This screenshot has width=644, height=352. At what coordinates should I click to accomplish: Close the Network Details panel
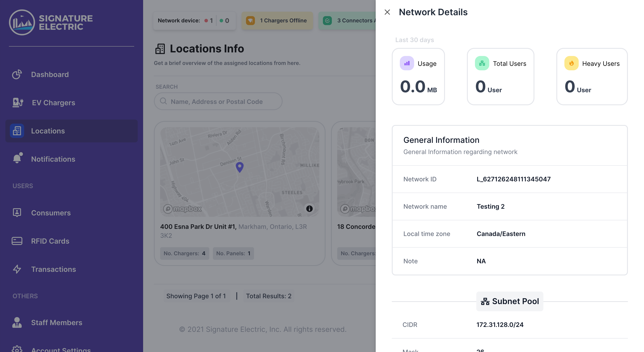pyautogui.click(x=387, y=12)
